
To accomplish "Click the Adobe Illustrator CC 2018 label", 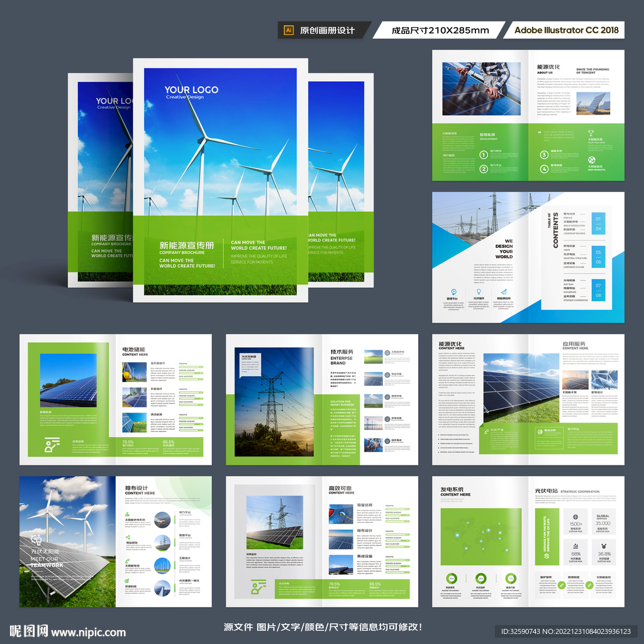I will (x=567, y=30).
